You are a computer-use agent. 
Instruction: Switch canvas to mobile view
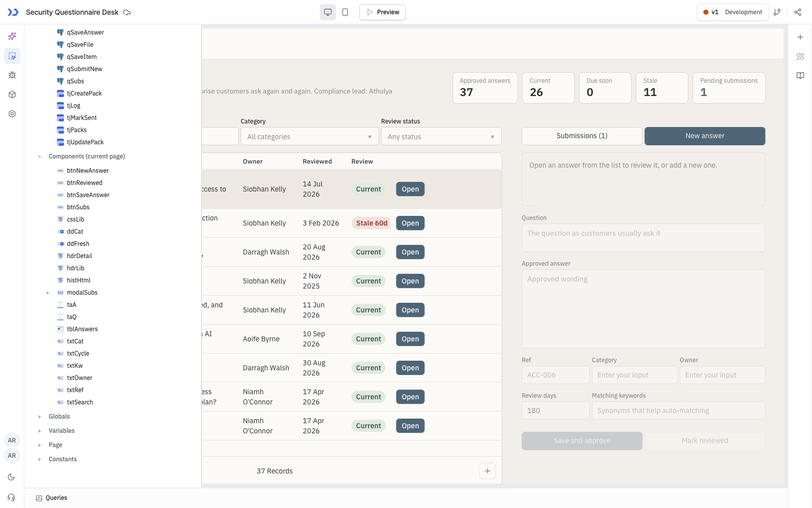pyautogui.click(x=345, y=12)
